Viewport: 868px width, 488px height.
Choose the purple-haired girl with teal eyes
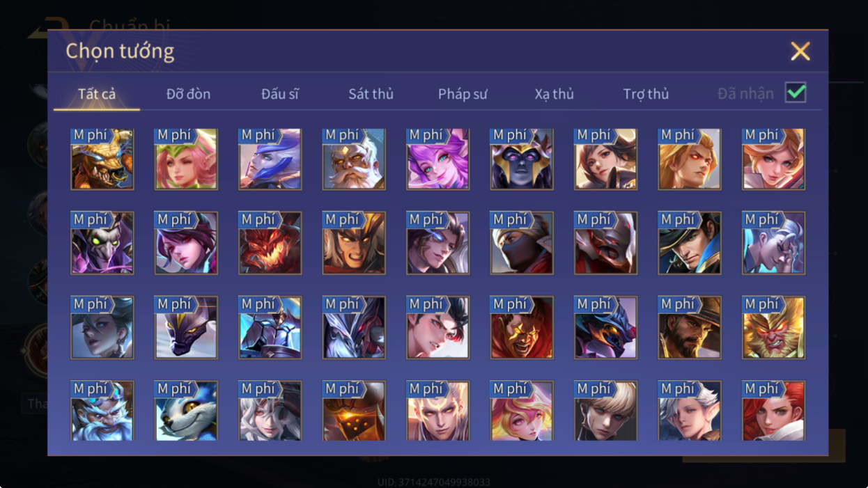(x=438, y=159)
